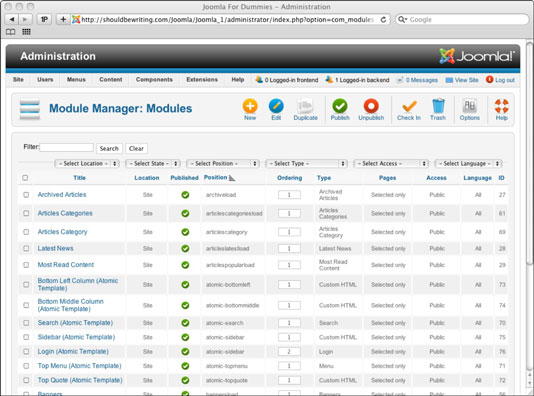The width and height of the screenshot is (534, 396).
Task: Click the browser Back arrow
Action: coord(12,19)
